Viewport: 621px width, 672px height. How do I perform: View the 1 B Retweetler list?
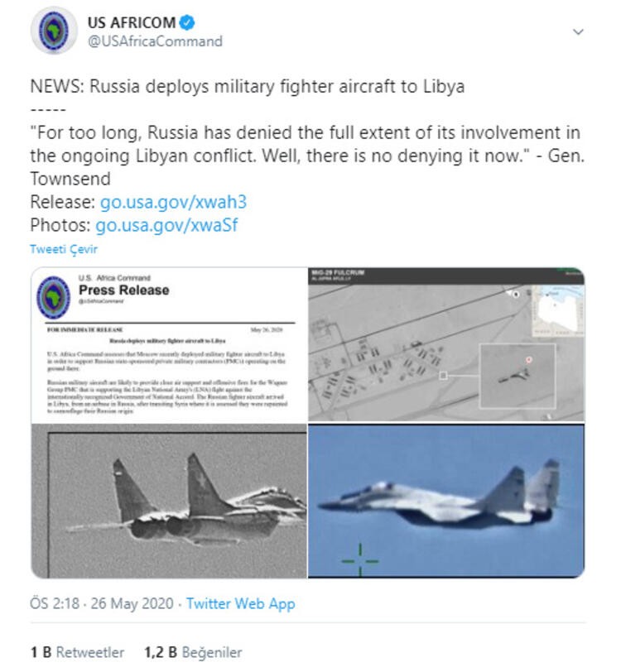click(x=77, y=652)
